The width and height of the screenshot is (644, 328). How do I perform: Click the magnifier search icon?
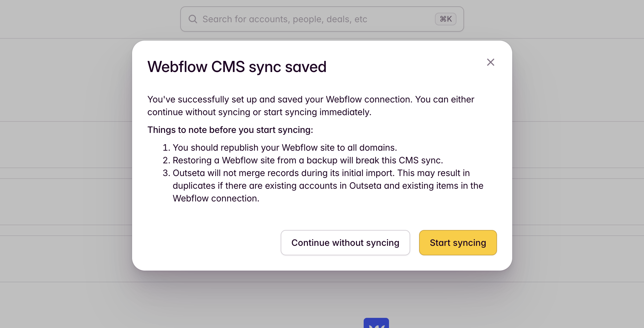click(x=193, y=19)
